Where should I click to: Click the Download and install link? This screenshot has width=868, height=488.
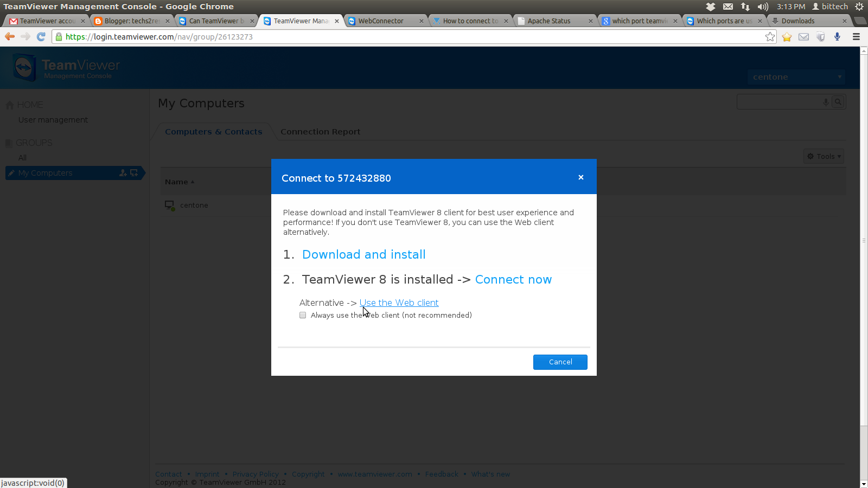point(363,254)
